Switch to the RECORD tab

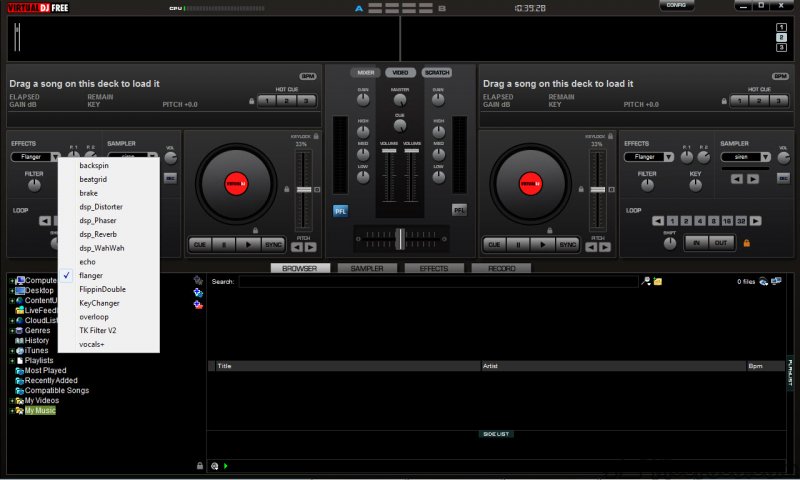coord(501,268)
